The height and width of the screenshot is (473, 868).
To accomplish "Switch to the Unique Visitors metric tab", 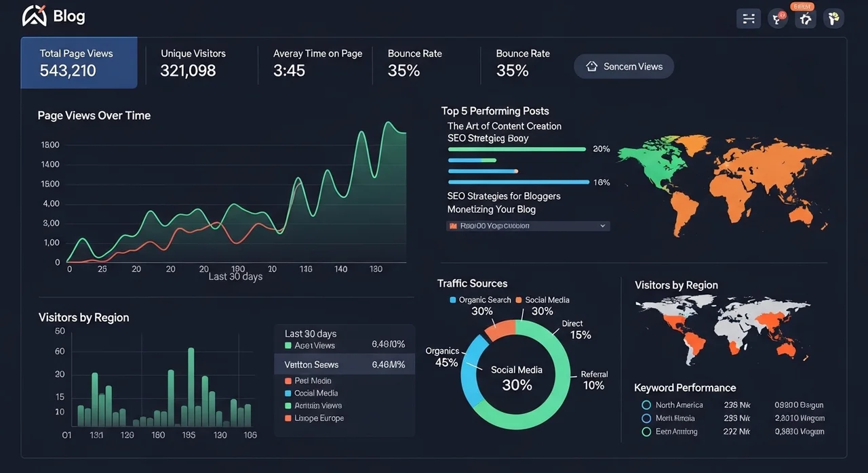I will click(x=193, y=63).
